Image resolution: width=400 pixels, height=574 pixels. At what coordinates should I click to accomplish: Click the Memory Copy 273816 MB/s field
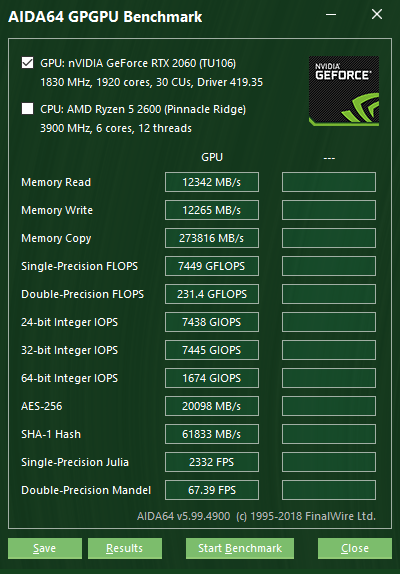(212, 238)
